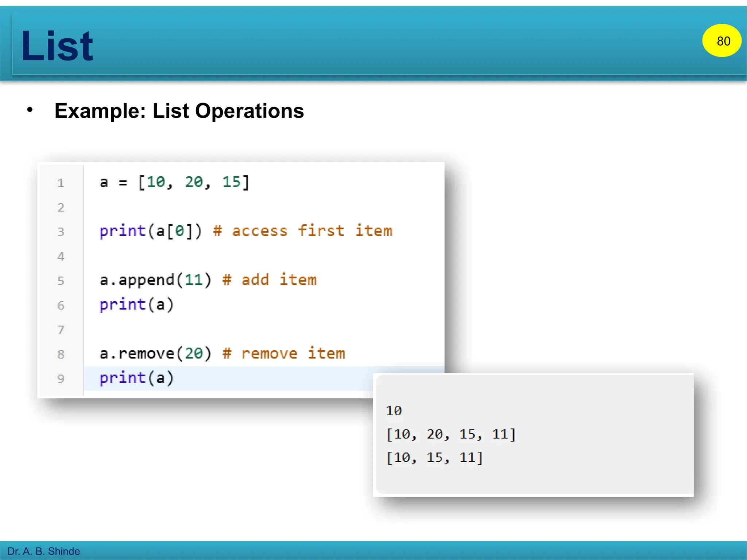This screenshot has width=747, height=560.
Task: Click line number 9 in code gutter
Action: click(x=61, y=378)
